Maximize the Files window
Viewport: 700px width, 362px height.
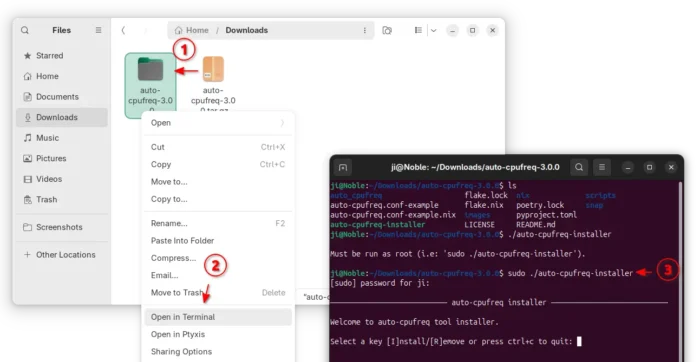472,30
